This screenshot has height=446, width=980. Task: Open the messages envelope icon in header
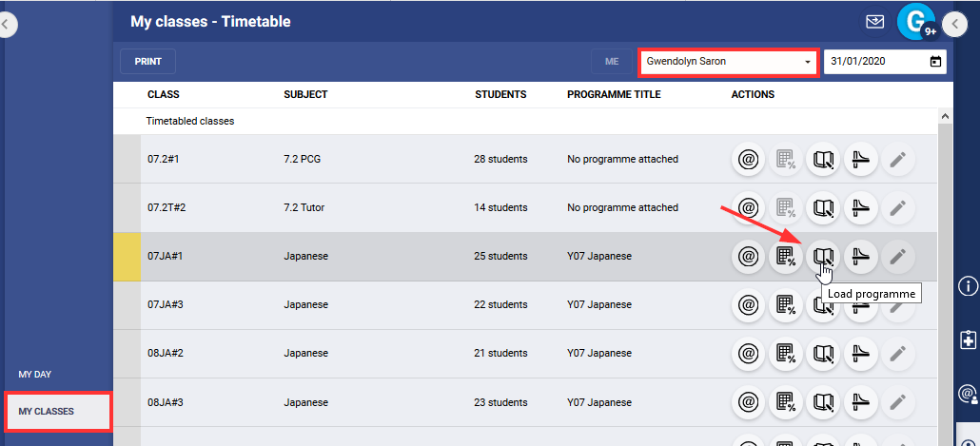875,22
